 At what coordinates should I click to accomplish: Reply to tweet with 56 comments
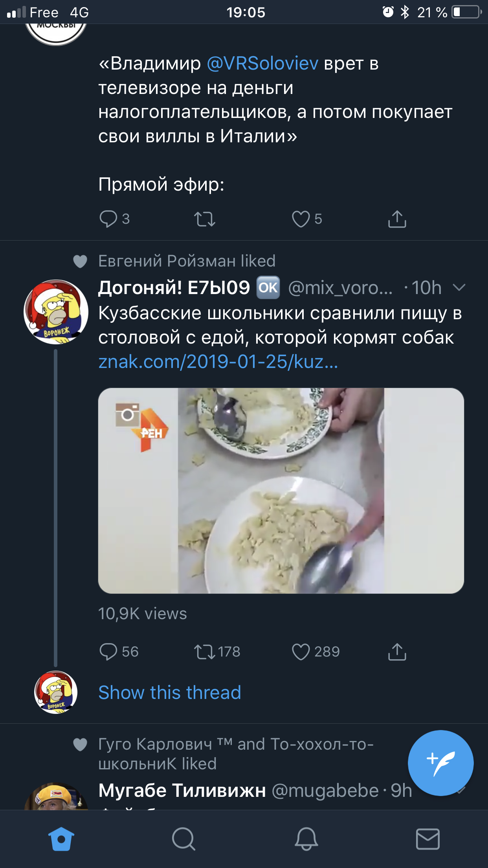click(108, 651)
